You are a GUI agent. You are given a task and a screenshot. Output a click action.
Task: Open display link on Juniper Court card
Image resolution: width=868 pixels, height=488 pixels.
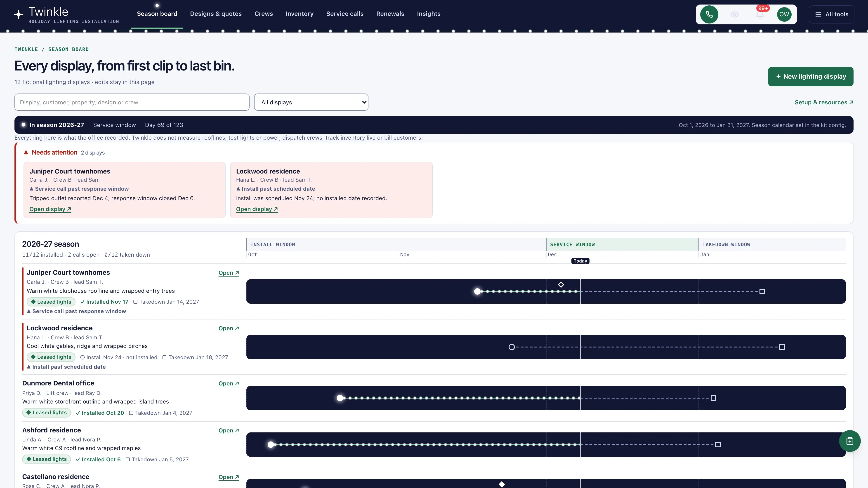50,209
